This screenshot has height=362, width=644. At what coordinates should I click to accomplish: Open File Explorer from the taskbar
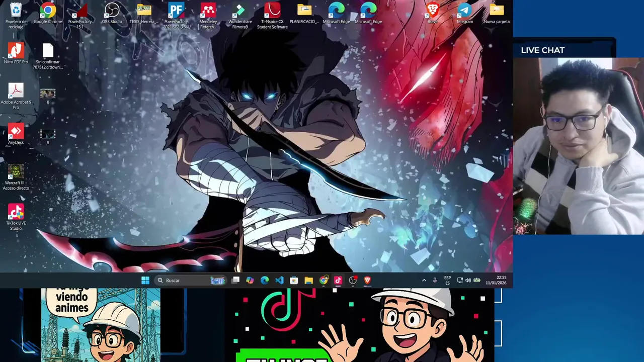tap(308, 281)
